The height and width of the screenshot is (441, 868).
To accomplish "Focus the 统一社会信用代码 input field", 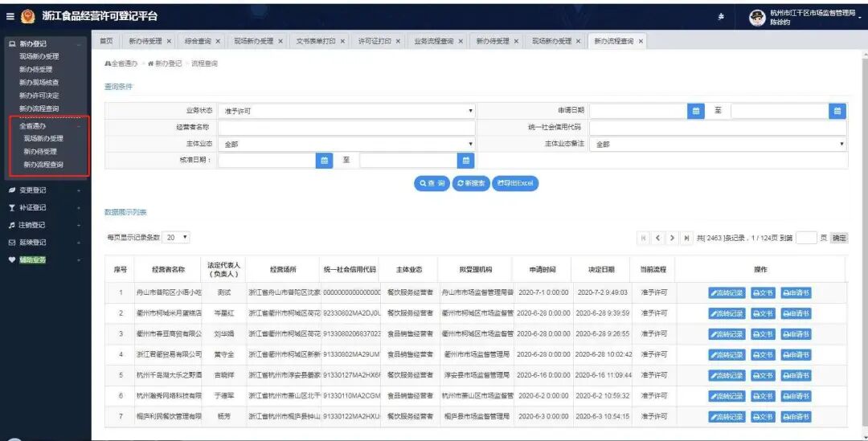I will [718, 127].
